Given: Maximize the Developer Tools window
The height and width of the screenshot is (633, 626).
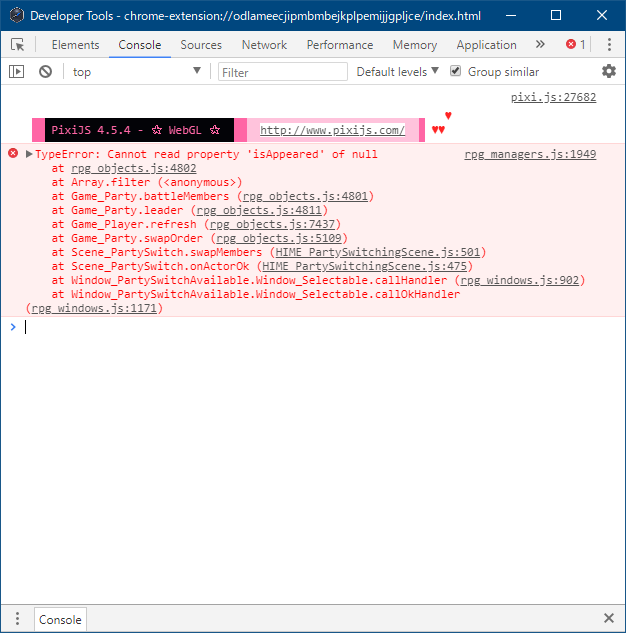Looking at the screenshot, I should tap(556, 15).
